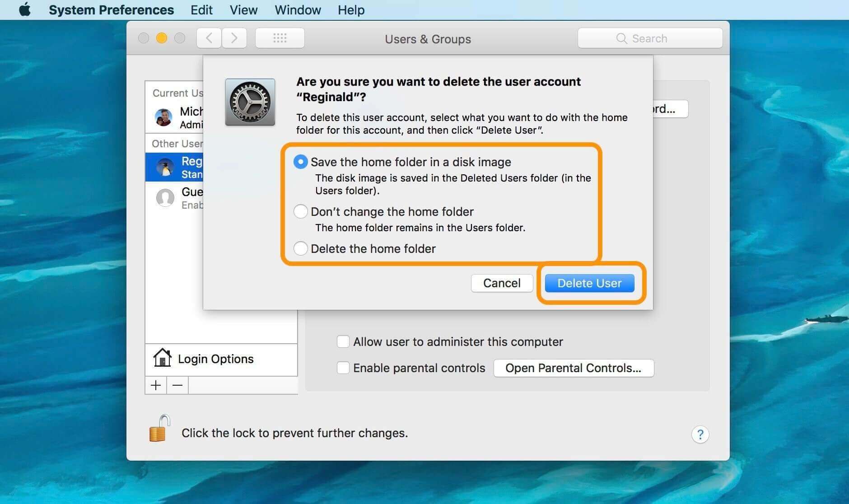Cancel the delete user dialog
This screenshot has width=849, height=504.
[x=502, y=283]
